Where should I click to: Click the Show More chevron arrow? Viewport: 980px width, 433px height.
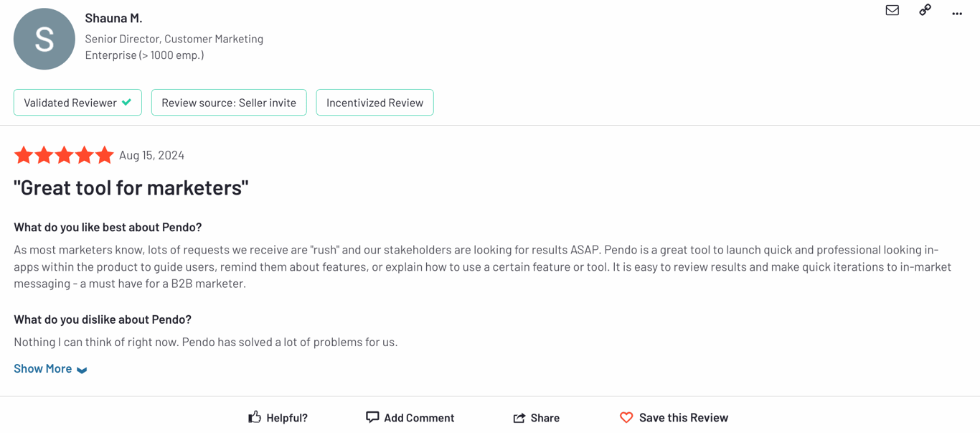(x=82, y=370)
